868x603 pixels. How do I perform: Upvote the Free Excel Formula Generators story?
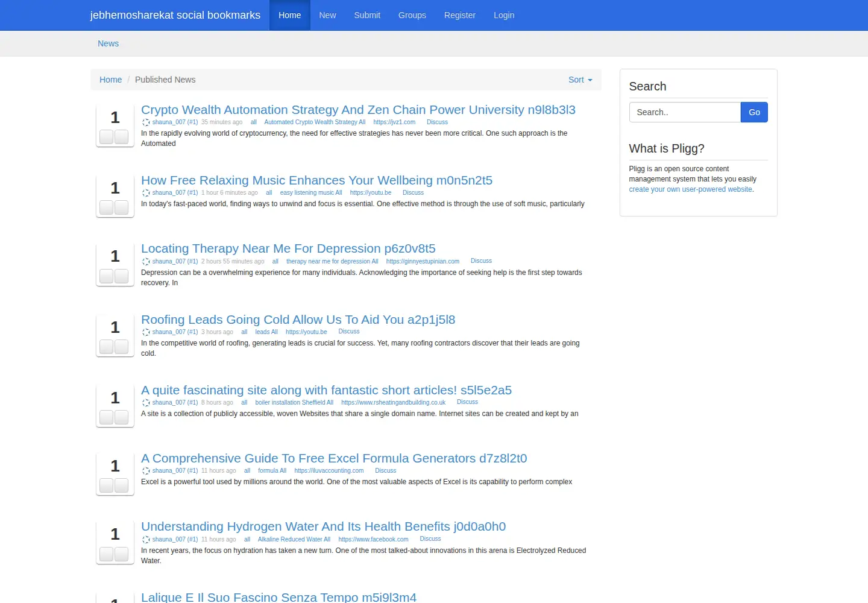pyautogui.click(x=106, y=485)
